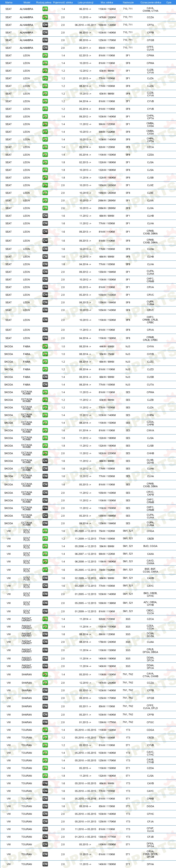
Task: Click the diesel icon in Passat Variant CUAA row
Action: (x=45, y=642)
